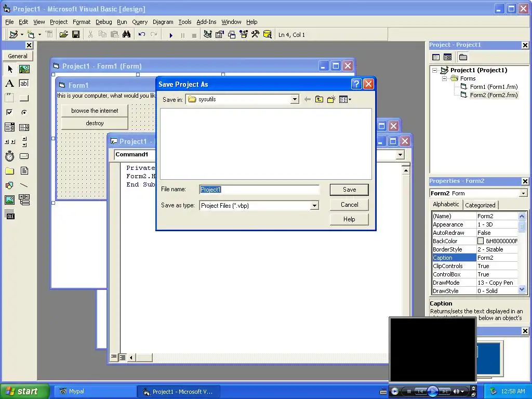Create new folder in save dialog
The height and width of the screenshot is (399, 532).
(331, 99)
